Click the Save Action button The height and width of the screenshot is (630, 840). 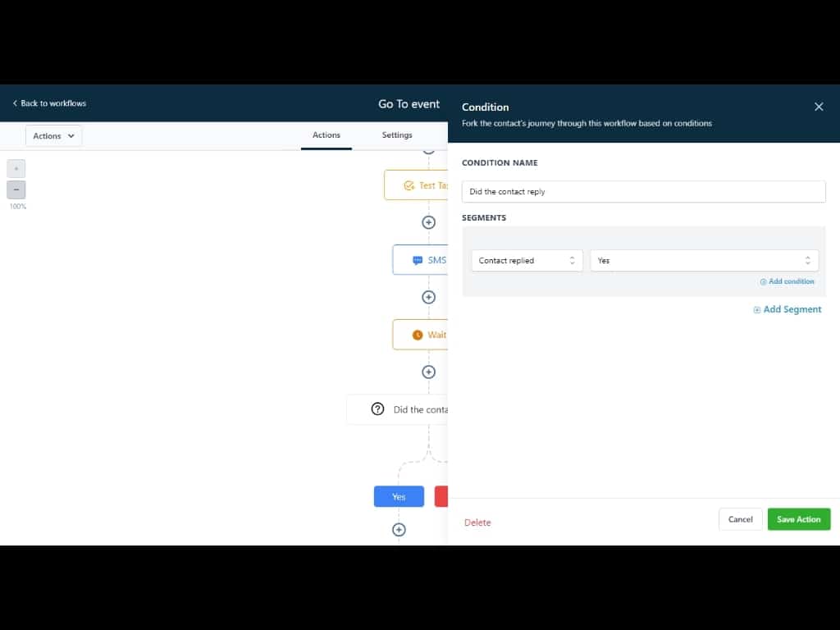tap(798, 519)
